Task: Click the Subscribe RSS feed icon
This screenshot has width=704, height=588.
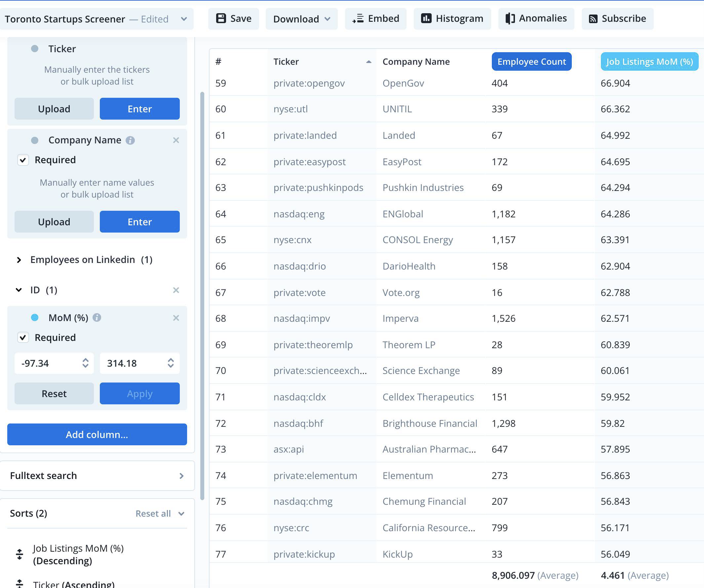Action: [x=593, y=19]
